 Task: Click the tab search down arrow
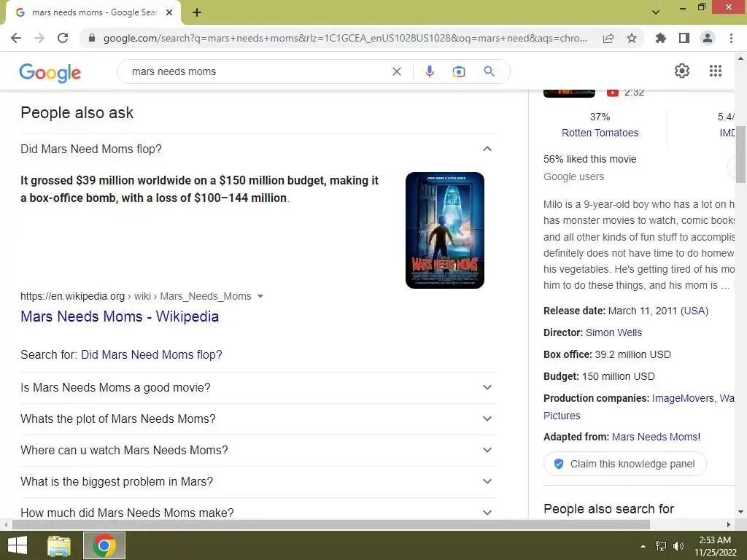[x=656, y=12]
